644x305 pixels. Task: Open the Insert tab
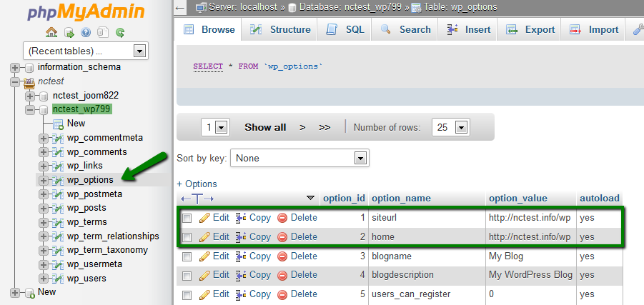coord(469,29)
